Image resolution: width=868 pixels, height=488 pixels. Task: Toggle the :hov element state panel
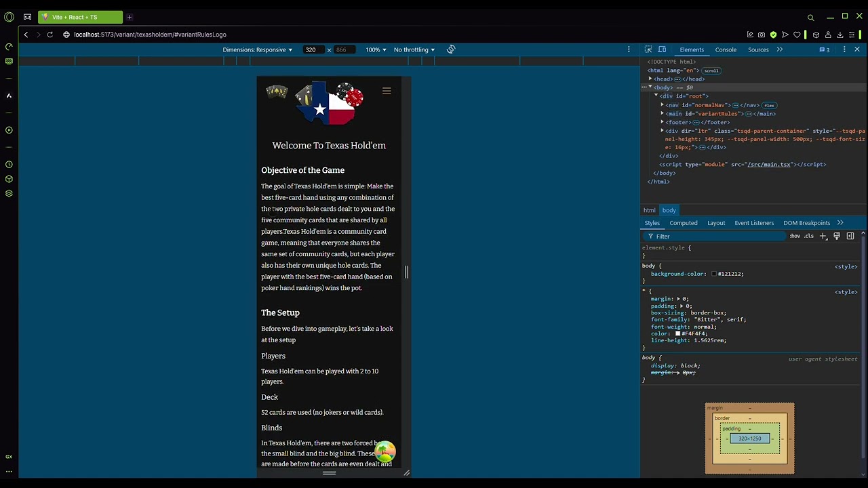pos(795,237)
